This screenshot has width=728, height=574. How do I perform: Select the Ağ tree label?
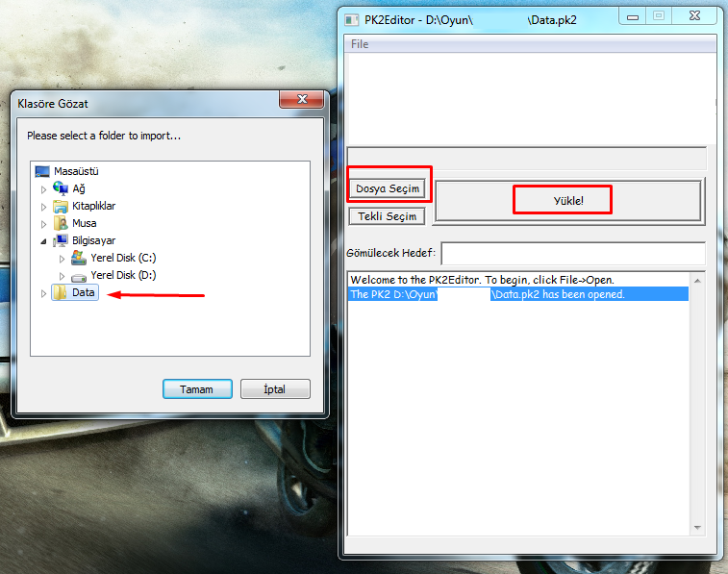point(79,188)
